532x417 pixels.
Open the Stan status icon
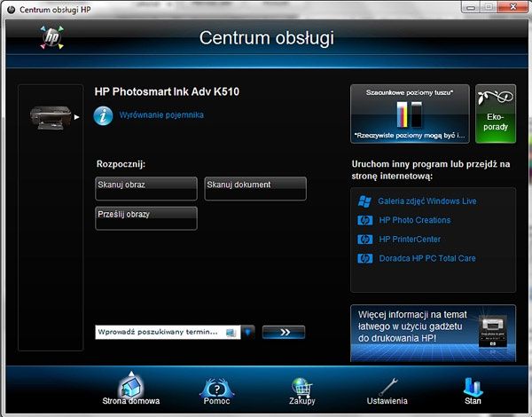(473, 387)
